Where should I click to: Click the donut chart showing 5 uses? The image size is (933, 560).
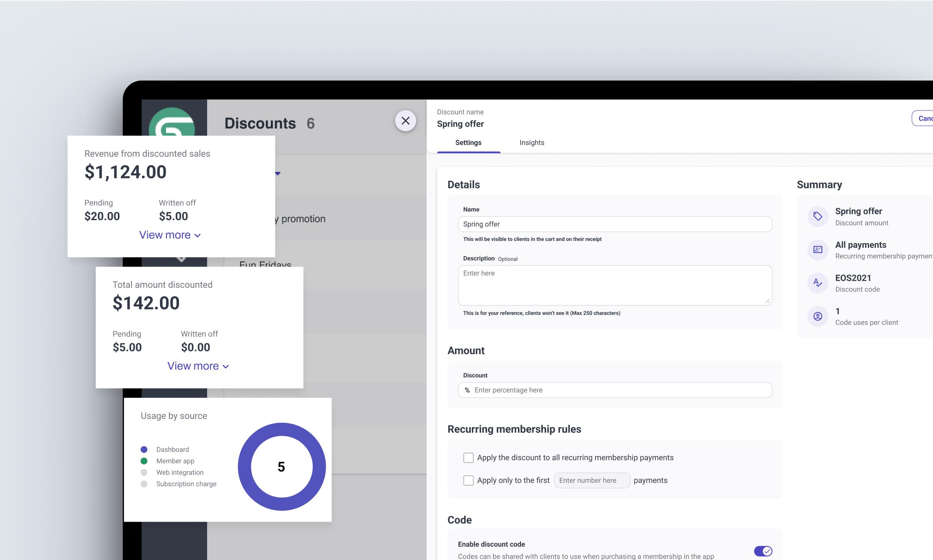(282, 466)
